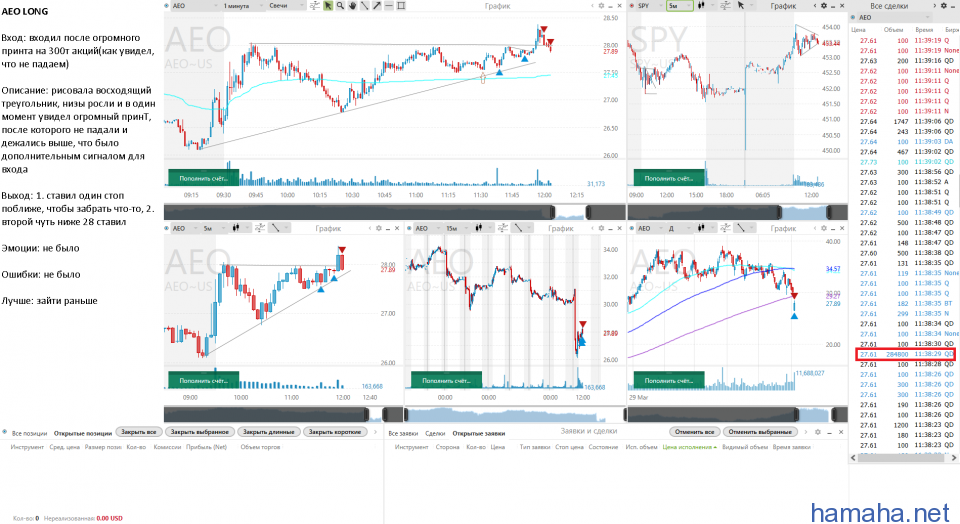Open settings gear of the SPY chart
The image size is (960, 524).
point(823,6)
